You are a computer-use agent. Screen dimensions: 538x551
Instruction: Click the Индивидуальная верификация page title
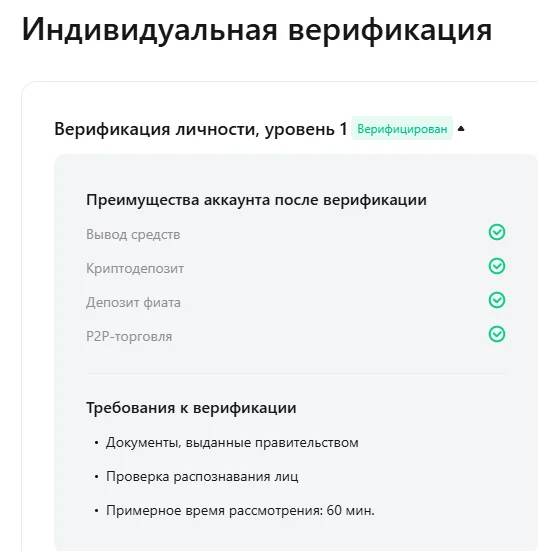point(257,30)
